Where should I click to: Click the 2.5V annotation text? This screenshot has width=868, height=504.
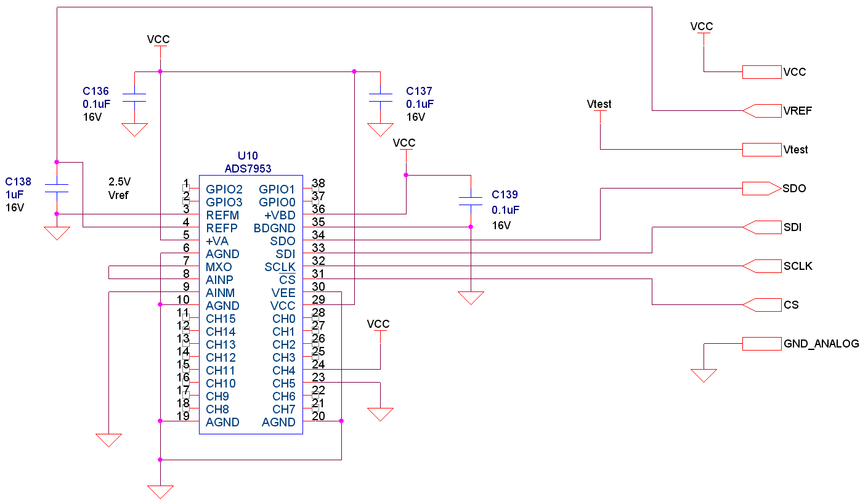coord(120,182)
